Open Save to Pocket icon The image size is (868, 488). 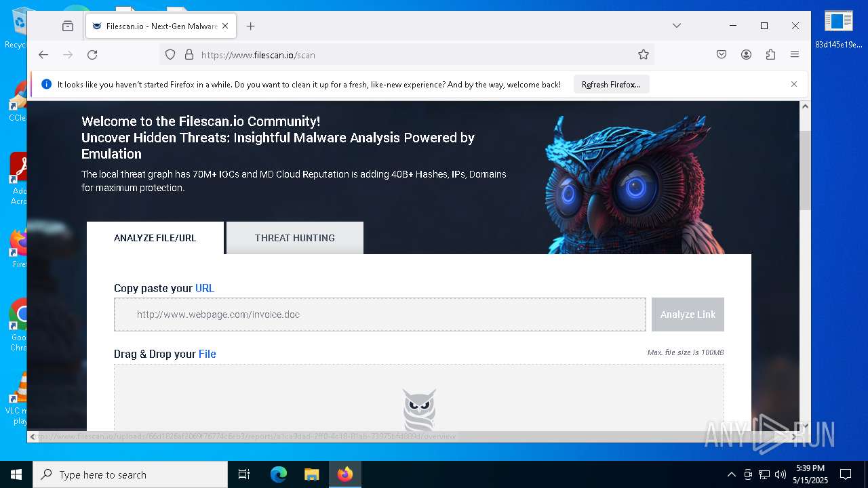(722, 55)
